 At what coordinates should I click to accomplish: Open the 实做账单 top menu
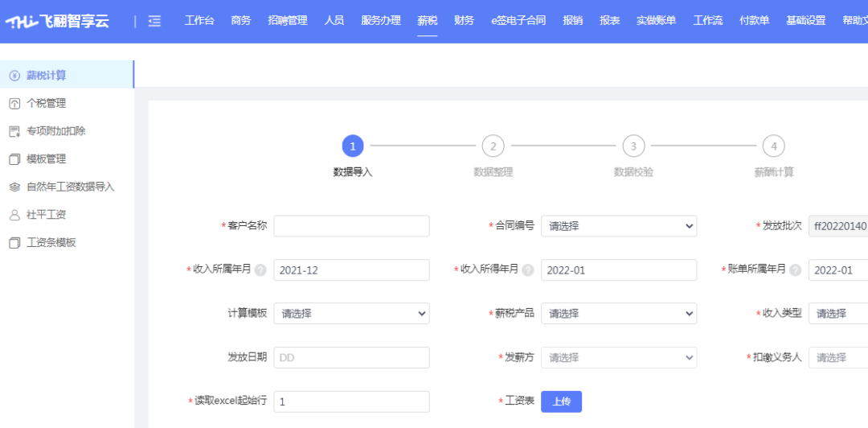656,21
